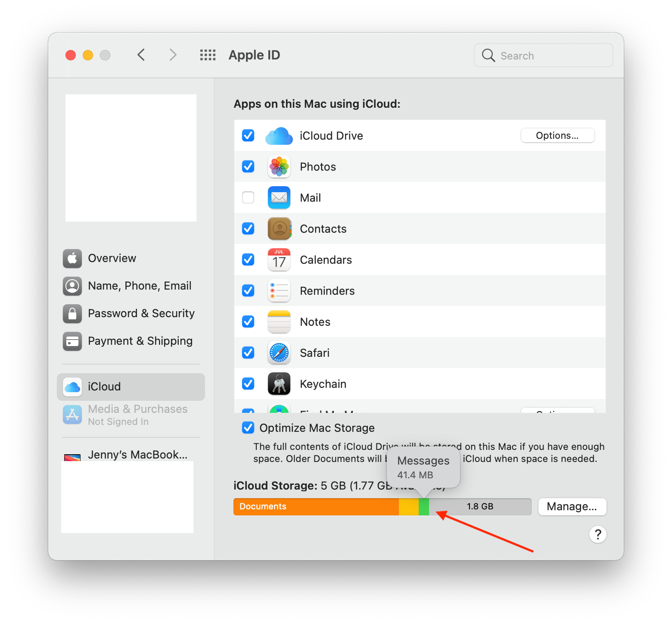Screen dimensions: 672x624
Task: Open iCloud Drive Options button
Action: [557, 135]
